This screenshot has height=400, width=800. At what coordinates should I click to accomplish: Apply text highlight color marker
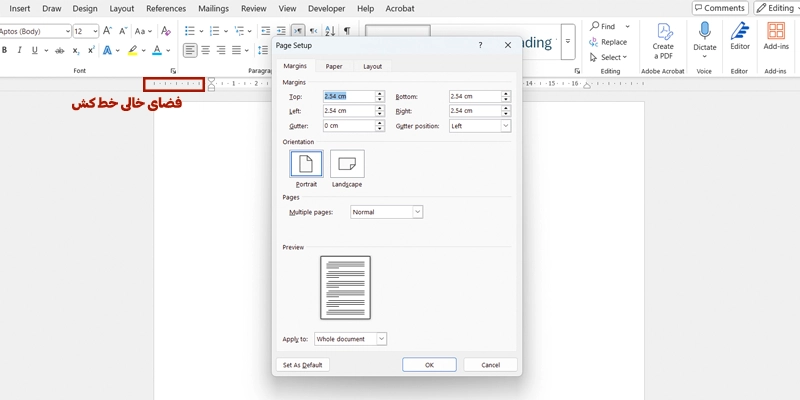pos(132,50)
